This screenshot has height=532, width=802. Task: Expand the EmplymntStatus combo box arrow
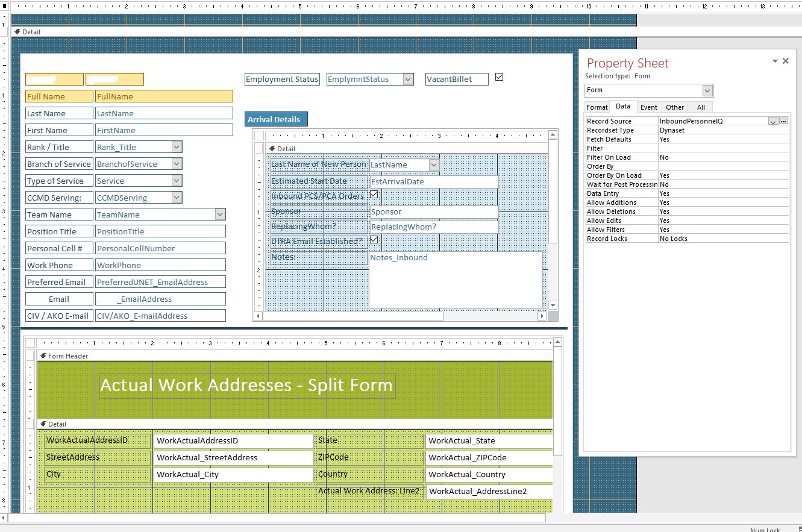coord(408,80)
